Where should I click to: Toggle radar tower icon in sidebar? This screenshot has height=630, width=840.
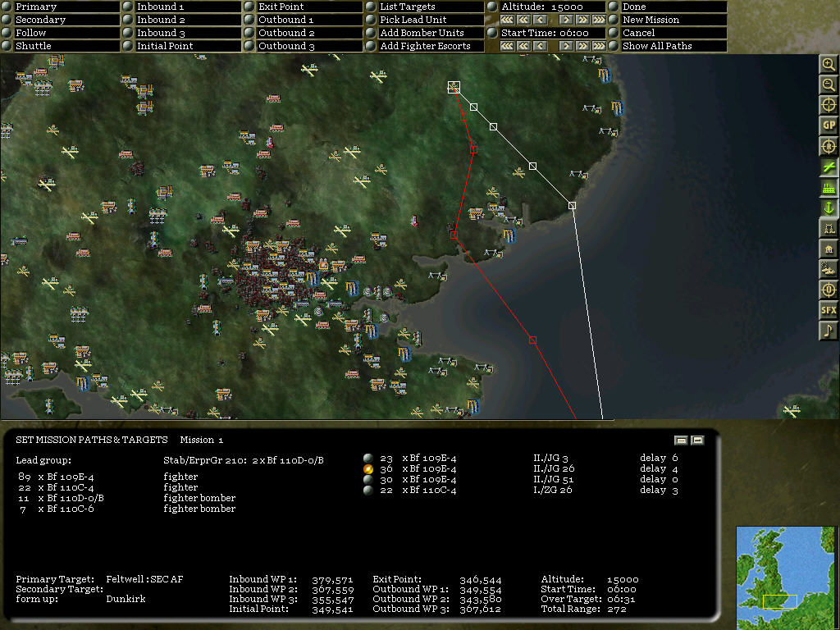[x=829, y=228]
